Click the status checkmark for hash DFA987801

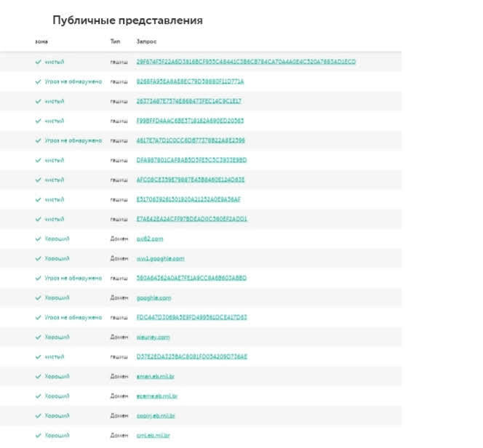coord(39,160)
